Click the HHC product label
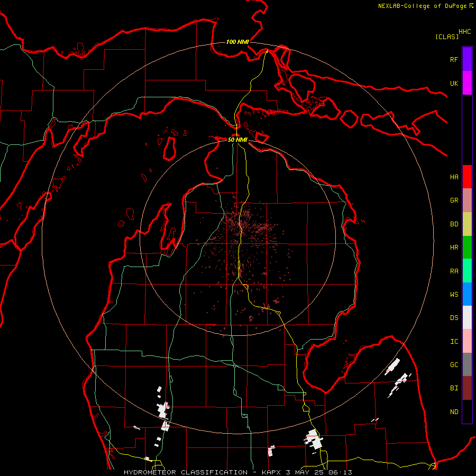Screen dimensions: 476x476 click(x=465, y=32)
